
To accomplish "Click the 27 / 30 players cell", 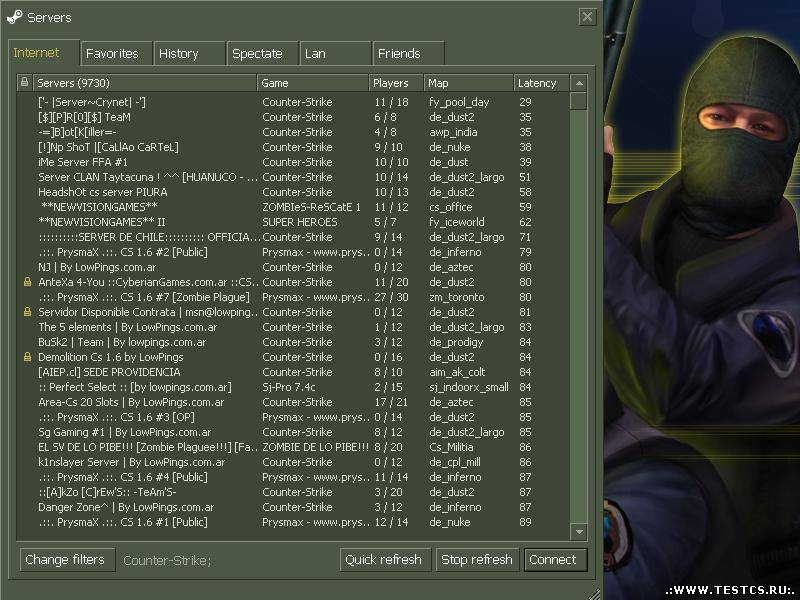I will [391, 297].
